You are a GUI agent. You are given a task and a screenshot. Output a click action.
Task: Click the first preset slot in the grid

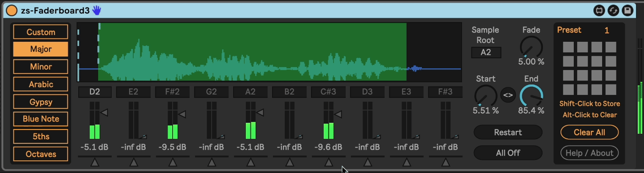coord(568,47)
